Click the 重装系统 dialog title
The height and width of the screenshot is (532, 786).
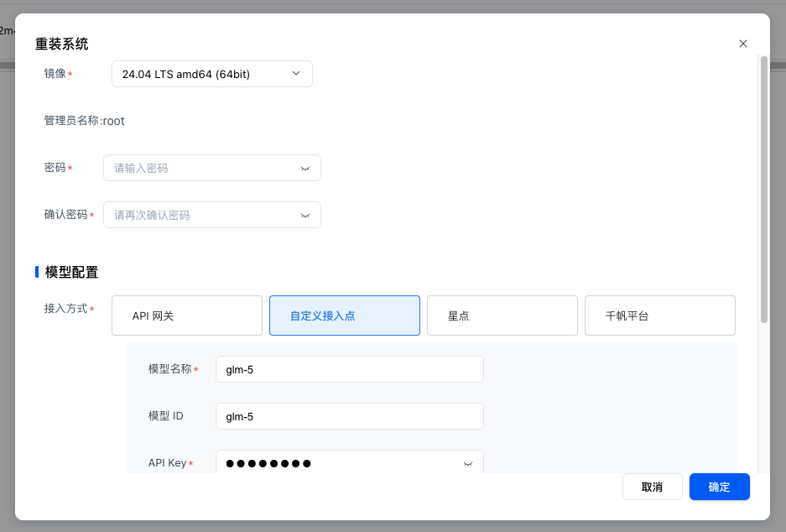coord(62,44)
